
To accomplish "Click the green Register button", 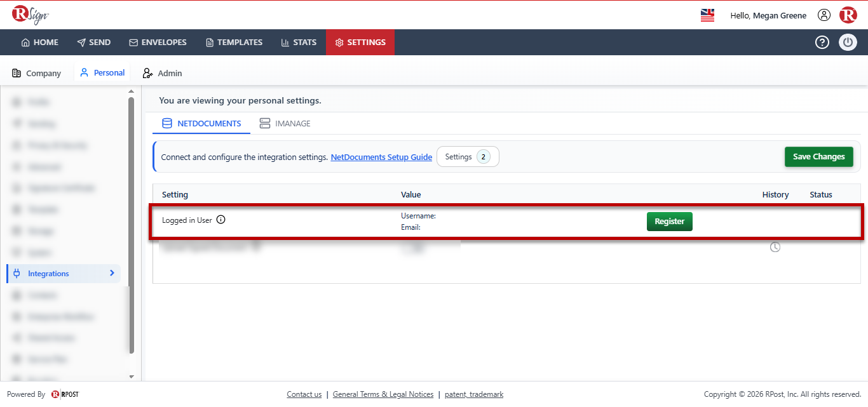I will pyautogui.click(x=670, y=222).
